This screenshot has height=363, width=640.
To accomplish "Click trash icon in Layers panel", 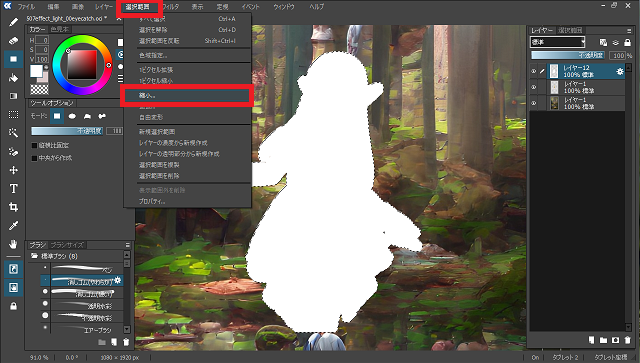I will (627, 340).
